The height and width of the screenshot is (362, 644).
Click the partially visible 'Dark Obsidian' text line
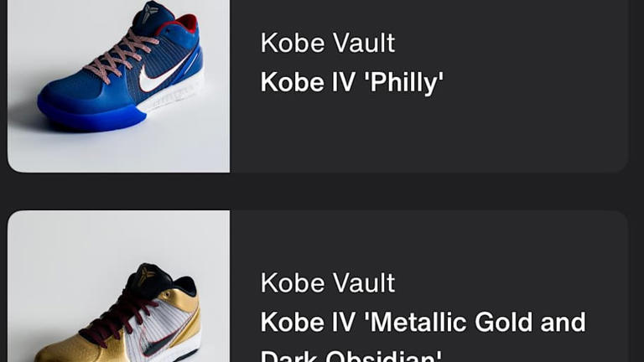tap(351, 355)
